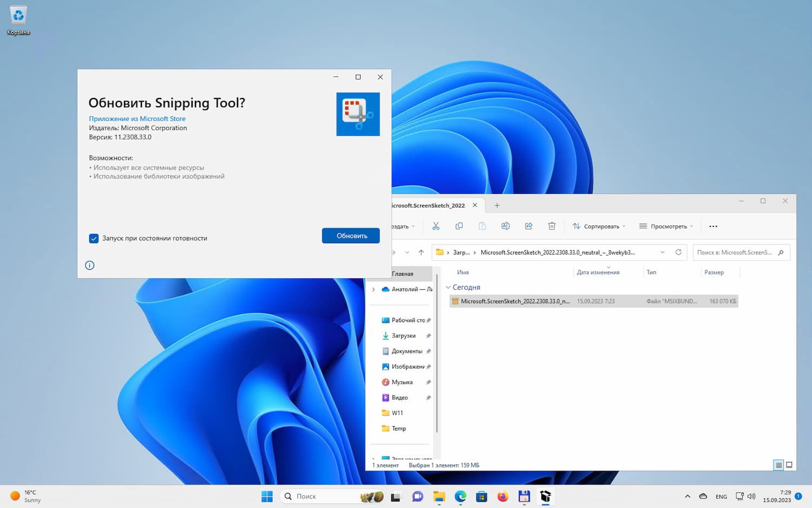Screen dimensions: 812x508
Task: Expand the address bar history dropdown
Action: pyautogui.click(x=662, y=252)
